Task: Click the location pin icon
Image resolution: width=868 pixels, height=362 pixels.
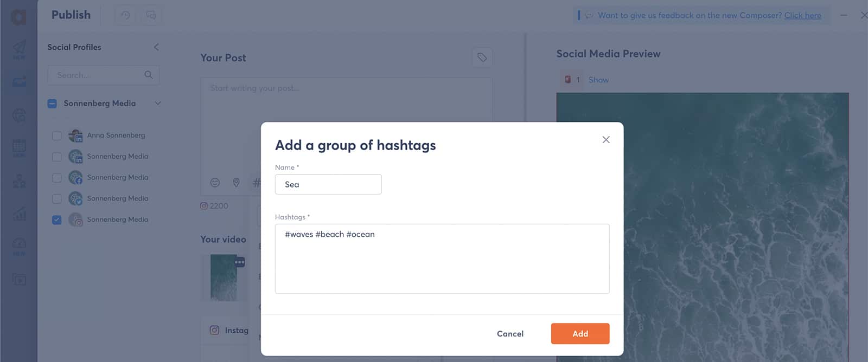Action: coord(236,183)
